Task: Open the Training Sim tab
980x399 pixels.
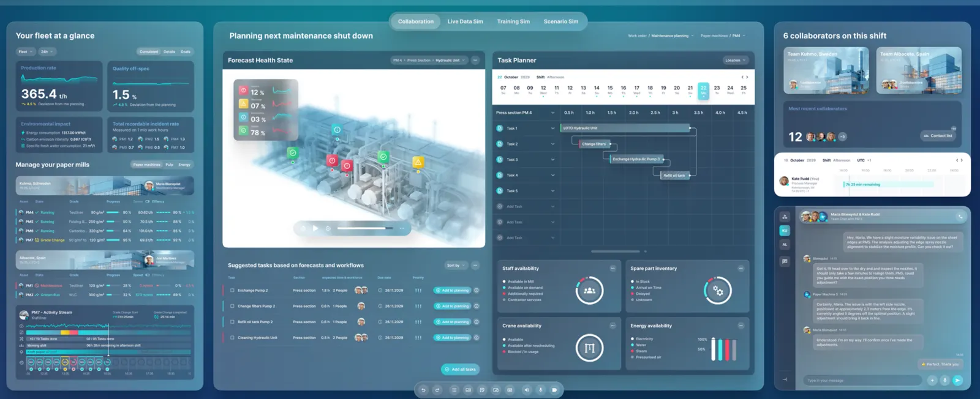Action: pyautogui.click(x=513, y=21)
